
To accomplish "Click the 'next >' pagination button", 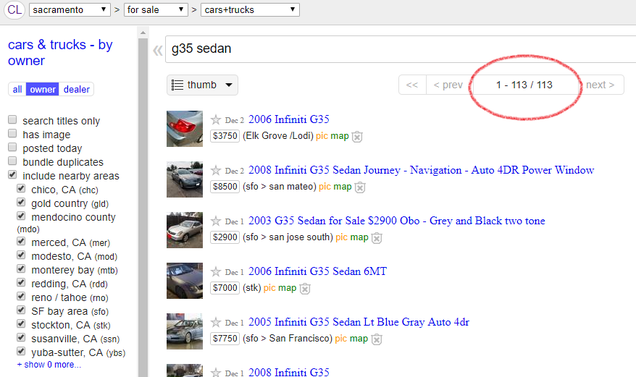I will click(600, 85).
